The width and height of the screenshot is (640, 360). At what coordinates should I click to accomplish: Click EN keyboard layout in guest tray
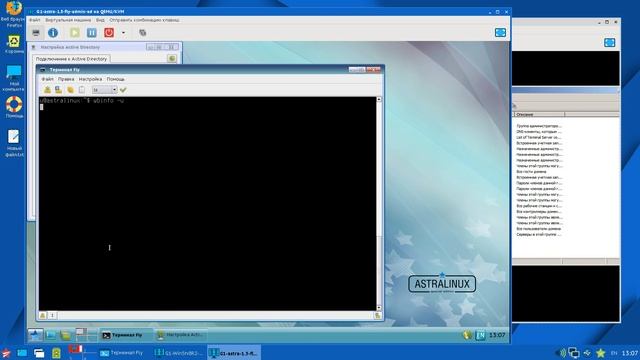pyautogui.click(x=480, y=335)
